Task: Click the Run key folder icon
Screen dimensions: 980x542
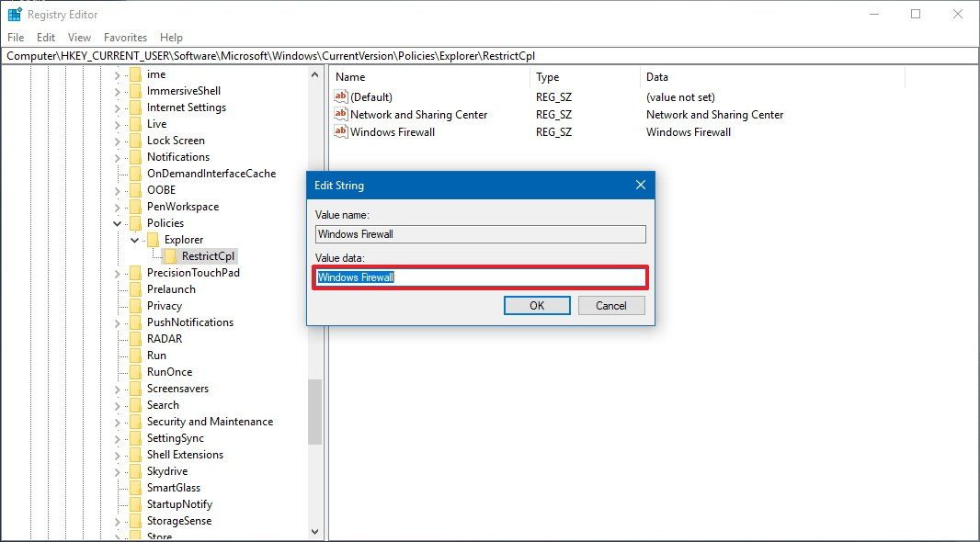Action: tap(135, 355)
